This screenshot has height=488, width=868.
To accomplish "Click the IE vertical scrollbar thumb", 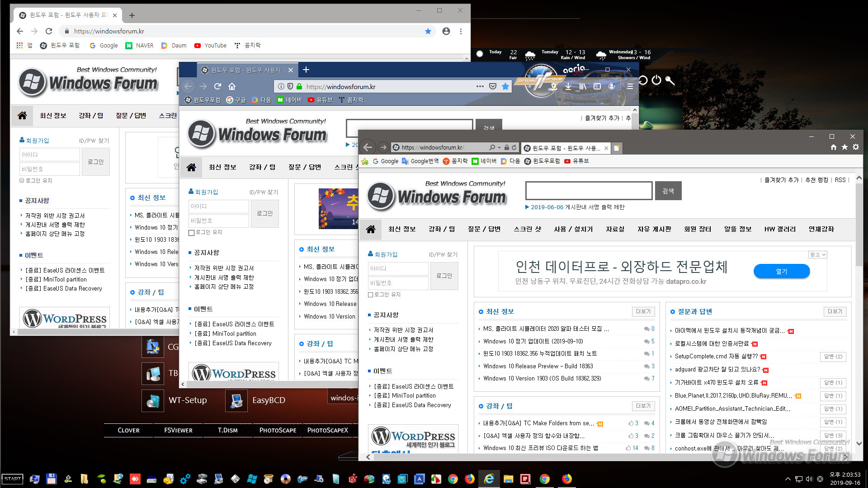I will point(859,224).
